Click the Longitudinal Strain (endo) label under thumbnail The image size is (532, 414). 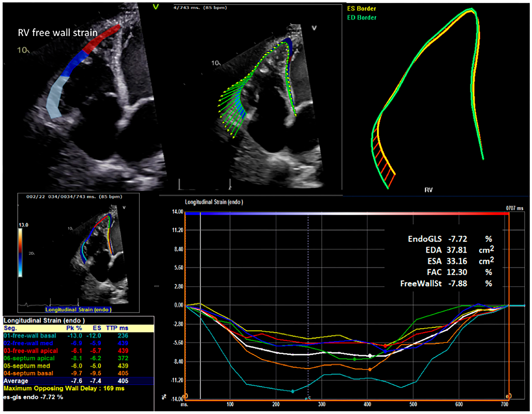click(78, 309)
